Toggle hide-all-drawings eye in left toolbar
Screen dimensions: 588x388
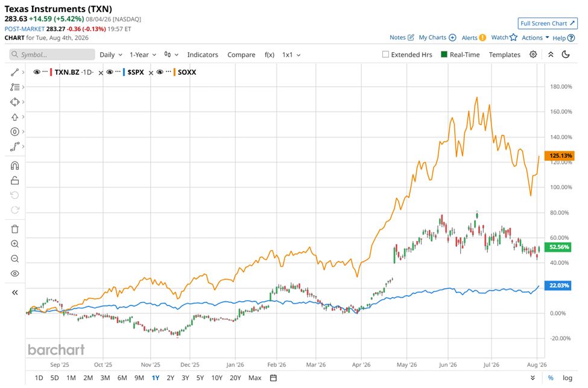click(14, 274)
